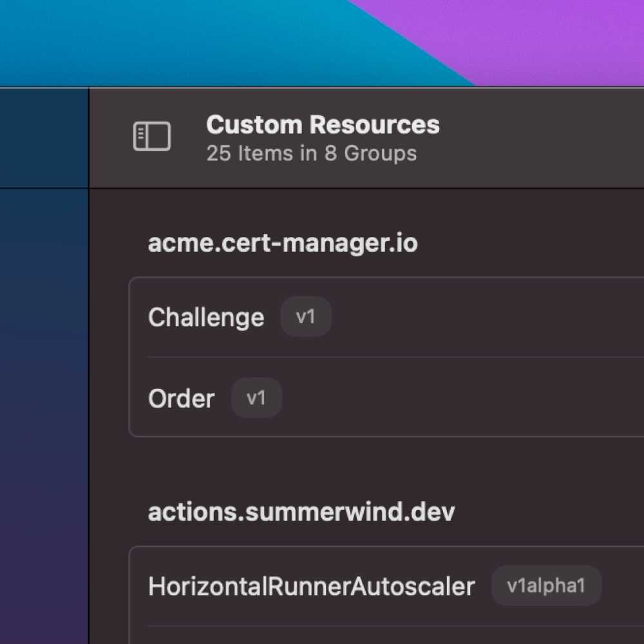Screen dimensions: 644x644
Task: Click the 25 Items in 8 Groups label
Action: point(311,153)
